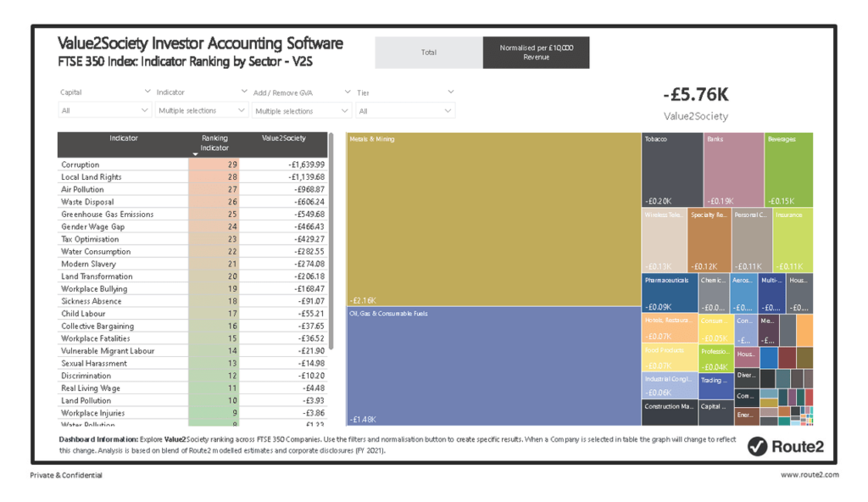Click the sort arrow under Ranking Indicator

click(196, 154)
